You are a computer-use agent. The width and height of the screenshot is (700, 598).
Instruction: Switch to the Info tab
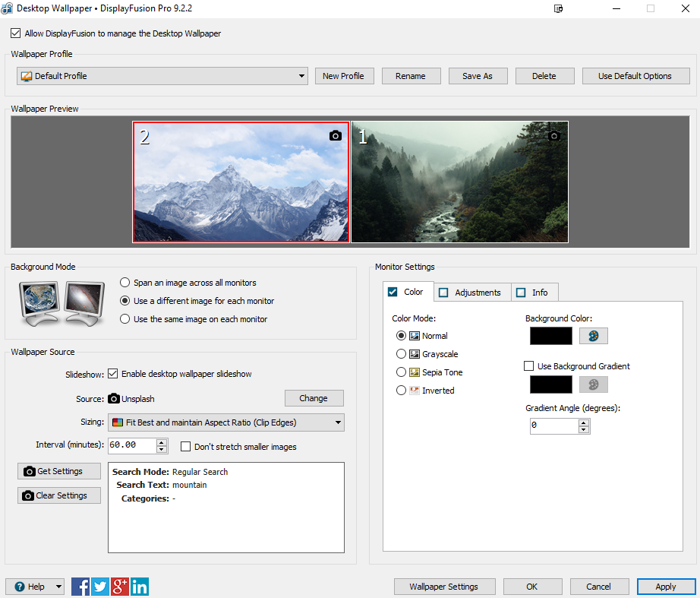534,293
